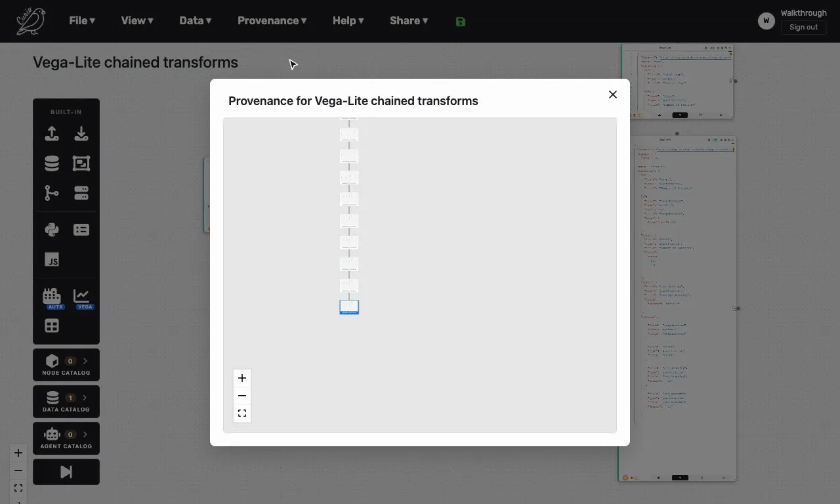Open the Data menu

point(195,21)
